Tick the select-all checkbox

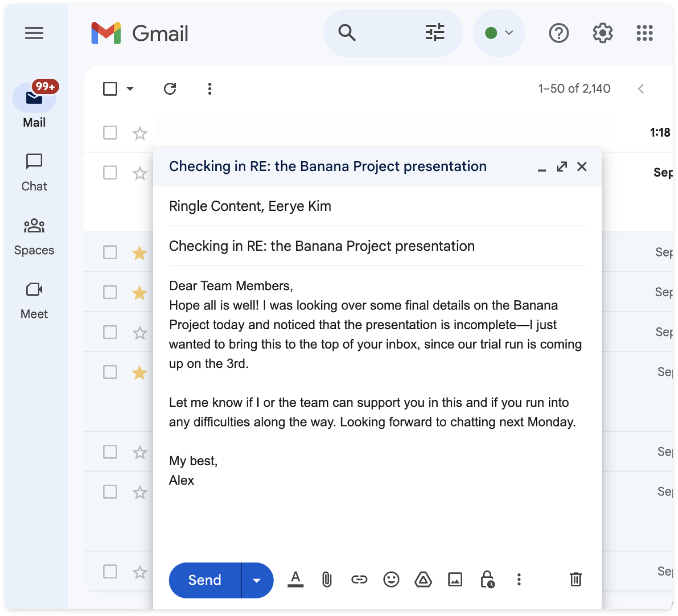point(110,89)
